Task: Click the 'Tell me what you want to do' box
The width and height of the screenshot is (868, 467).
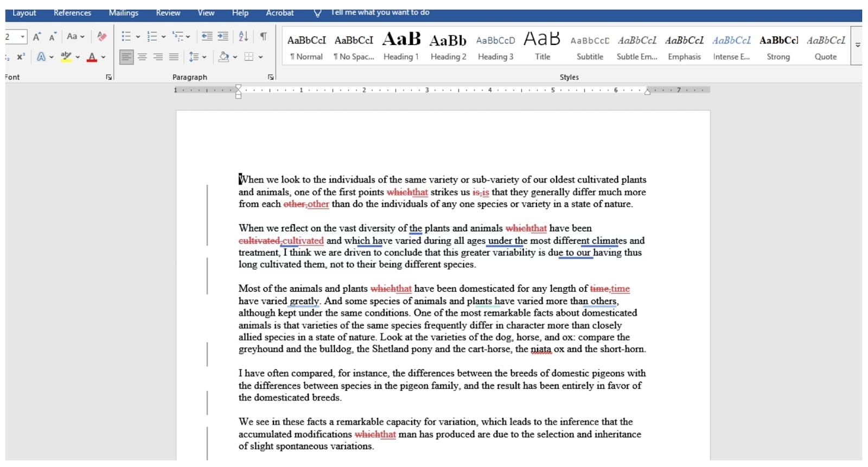Action: pos(380,12)
